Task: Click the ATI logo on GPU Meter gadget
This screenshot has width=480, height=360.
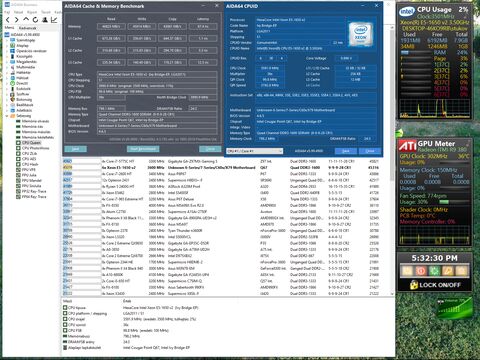Action: click(407, 146)
